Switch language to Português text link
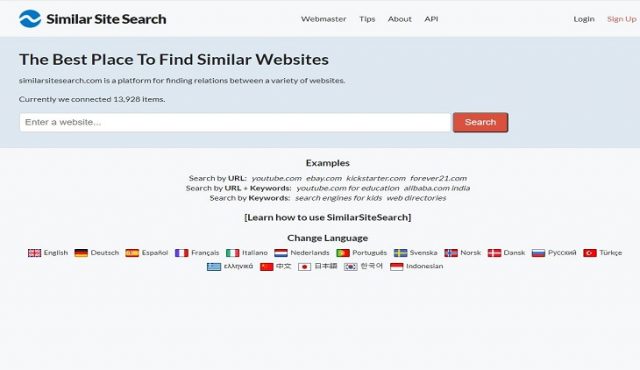640x370 pixels. [x=369, y=253]
